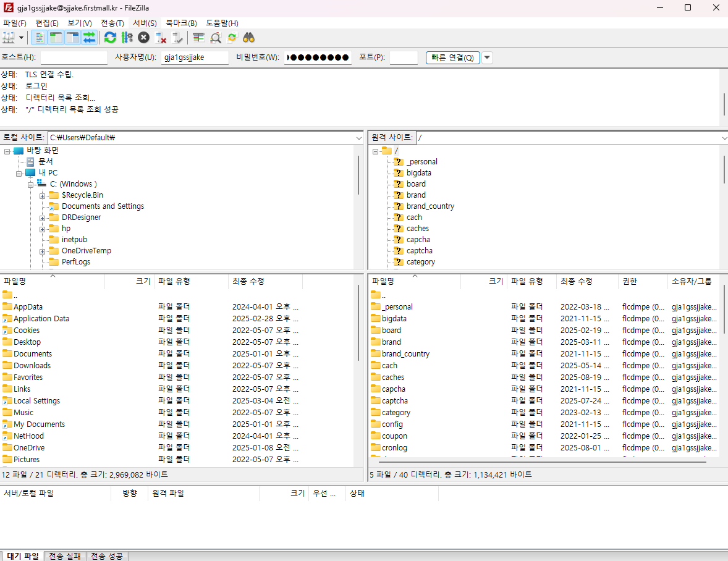Click the reconnect to last server icon
This screenshot has width=728, height=561.
177,38
